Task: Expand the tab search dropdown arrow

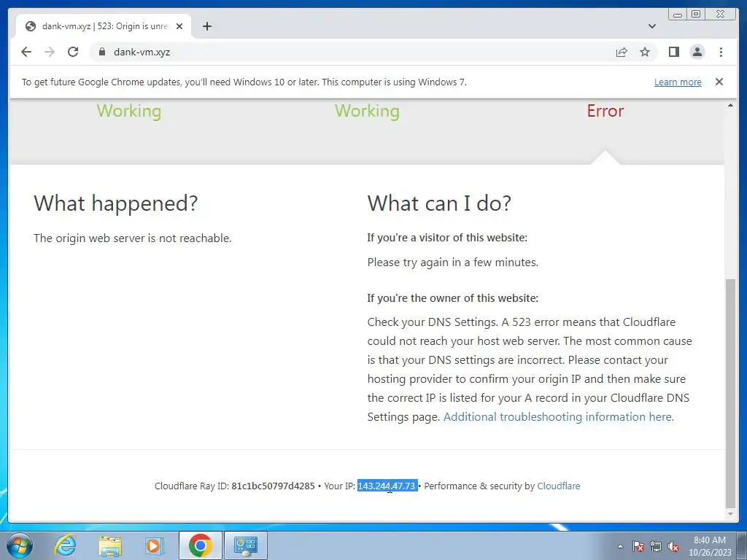Action: (652, 26)
